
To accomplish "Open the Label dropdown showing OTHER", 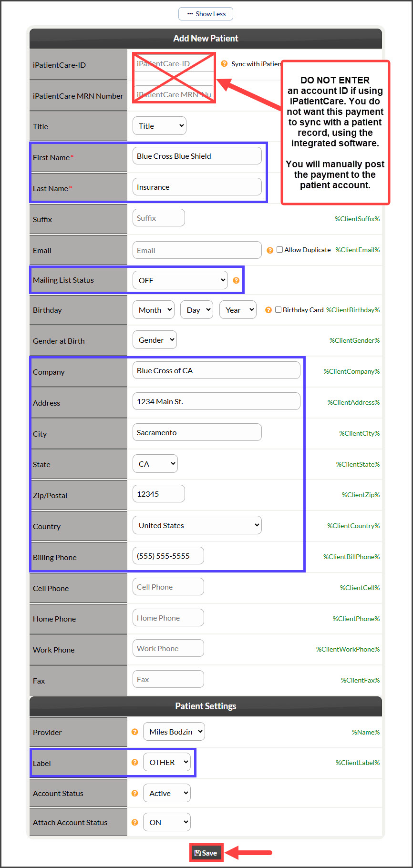I will pyautogui.click(x=167, y=762).
